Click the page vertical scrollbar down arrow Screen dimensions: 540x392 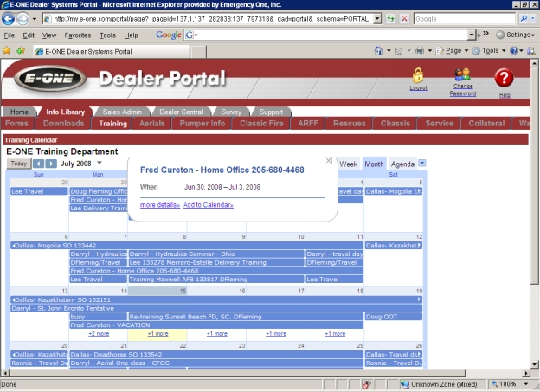pos(534,364)
